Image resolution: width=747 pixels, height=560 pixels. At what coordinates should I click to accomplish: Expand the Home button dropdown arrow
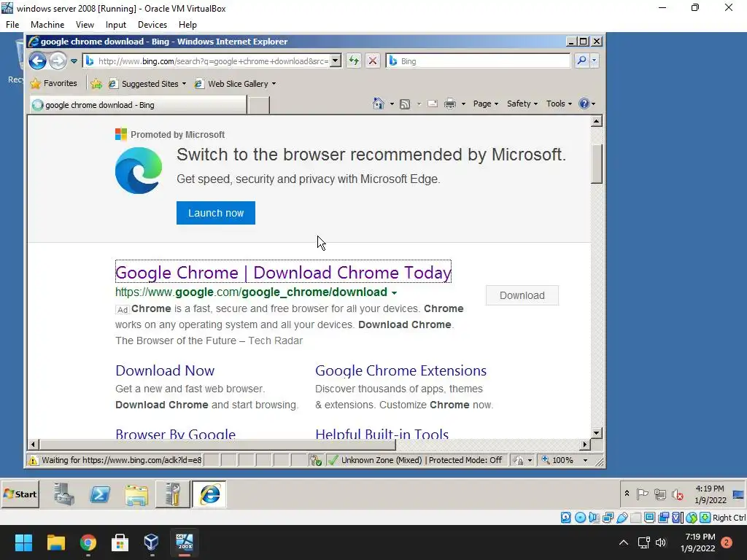(392, 104)
